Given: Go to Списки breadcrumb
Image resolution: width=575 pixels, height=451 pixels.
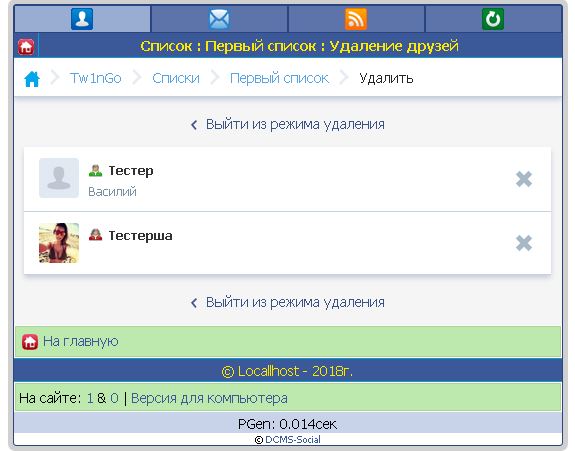Looking at the screenshot, I should click(x=176, y=78).
